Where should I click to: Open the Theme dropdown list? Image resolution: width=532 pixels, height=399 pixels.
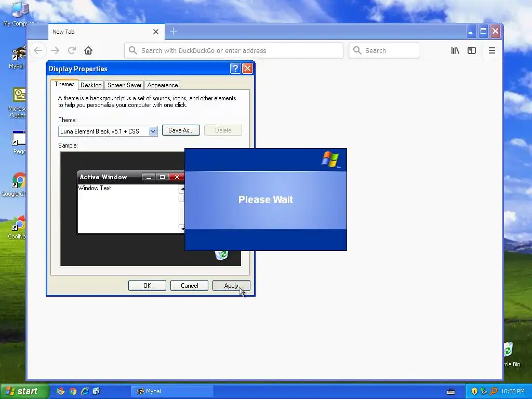click(x=153, y=131)
